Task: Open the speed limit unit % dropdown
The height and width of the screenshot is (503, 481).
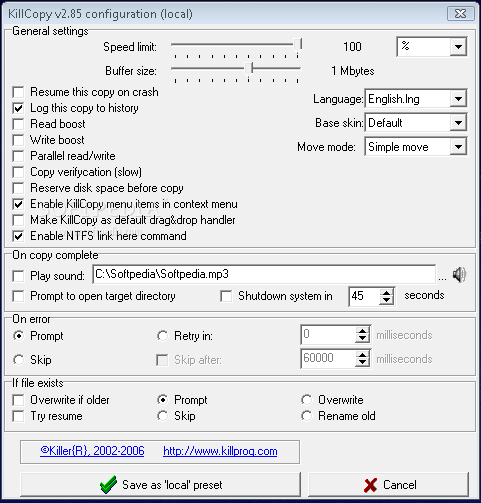Action: pos(458,47)
